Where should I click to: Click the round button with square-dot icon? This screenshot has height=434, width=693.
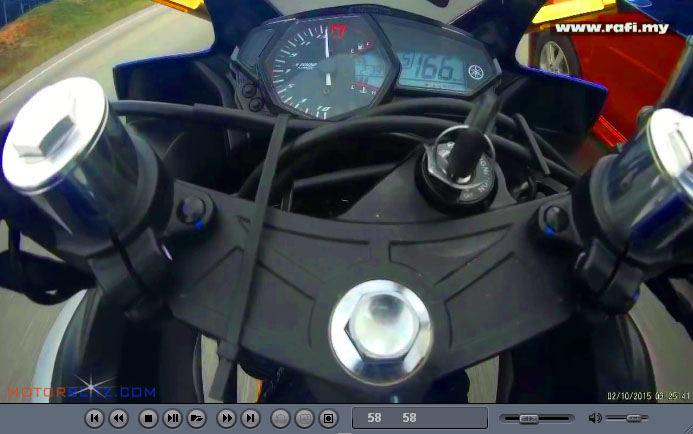coord(328,418)
